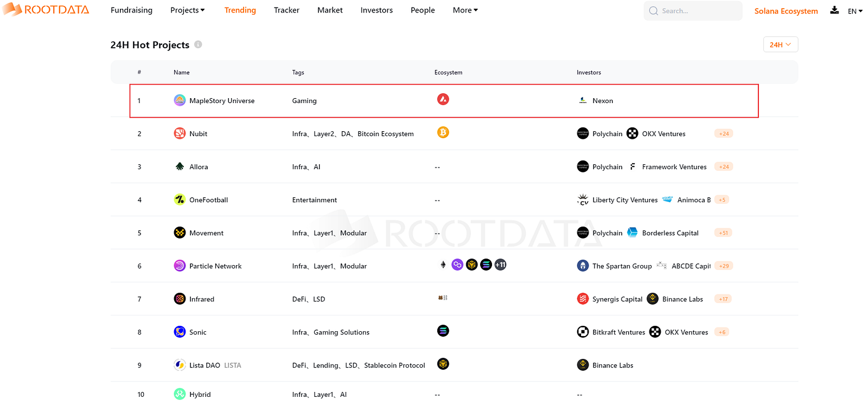
Task: Click Binance Labs logo in Infrared row
Action: pyautogui.click(x=653, y=299)
